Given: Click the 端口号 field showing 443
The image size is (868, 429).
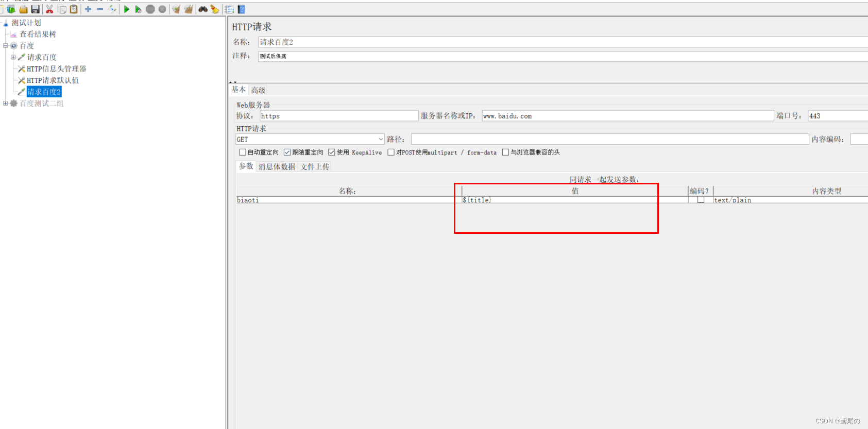Looking at the screenshot, I should (838, 116).
